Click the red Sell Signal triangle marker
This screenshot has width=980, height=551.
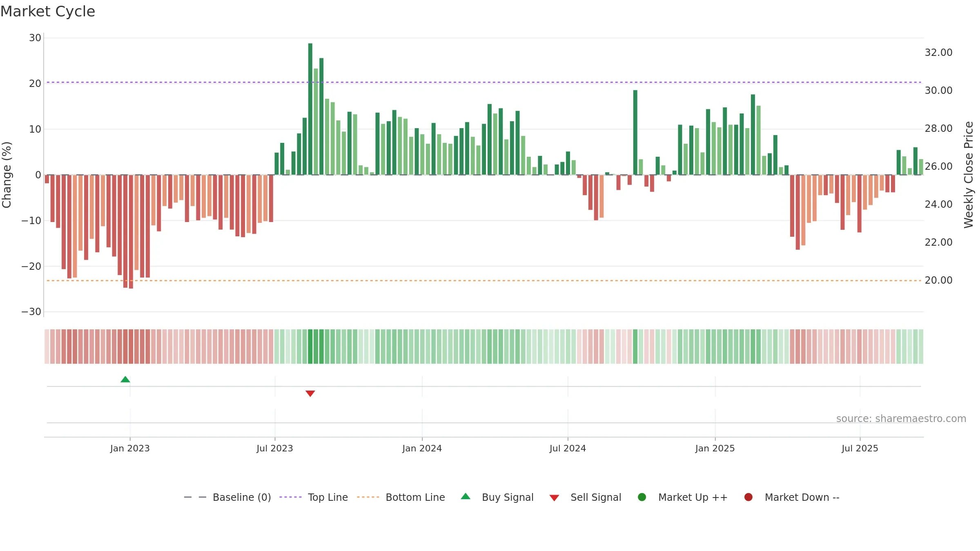310,393
